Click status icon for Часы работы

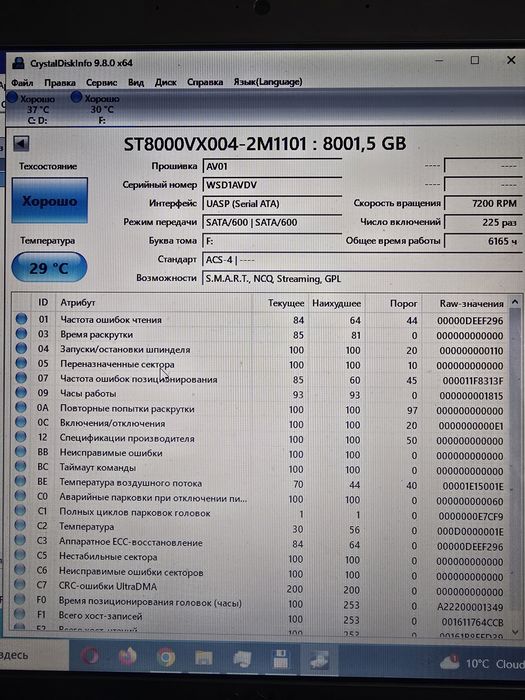coord(21,392)
